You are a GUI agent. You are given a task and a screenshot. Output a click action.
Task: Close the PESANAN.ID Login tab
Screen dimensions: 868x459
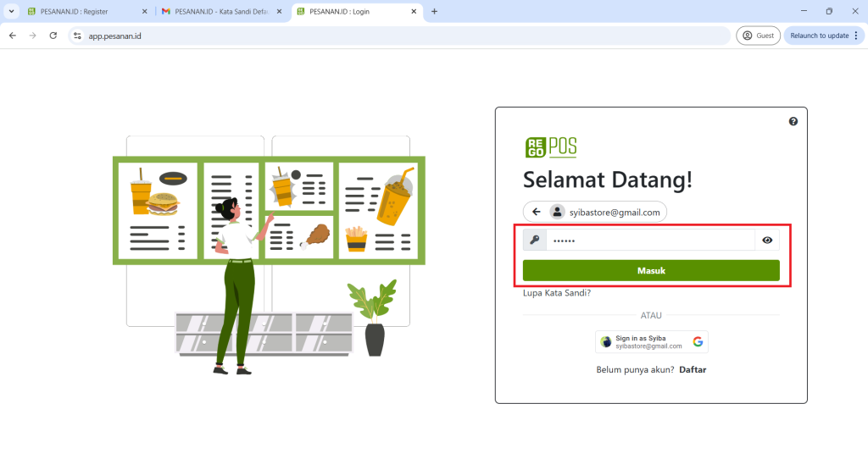point(414,12)
